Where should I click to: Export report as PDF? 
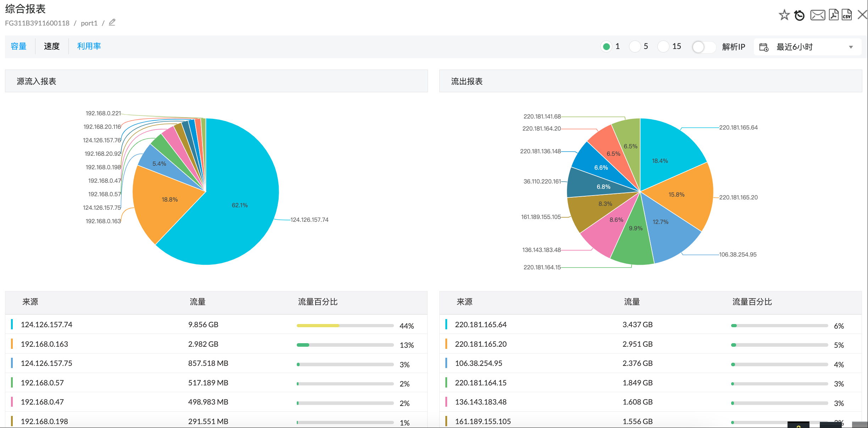click(834, 15)
